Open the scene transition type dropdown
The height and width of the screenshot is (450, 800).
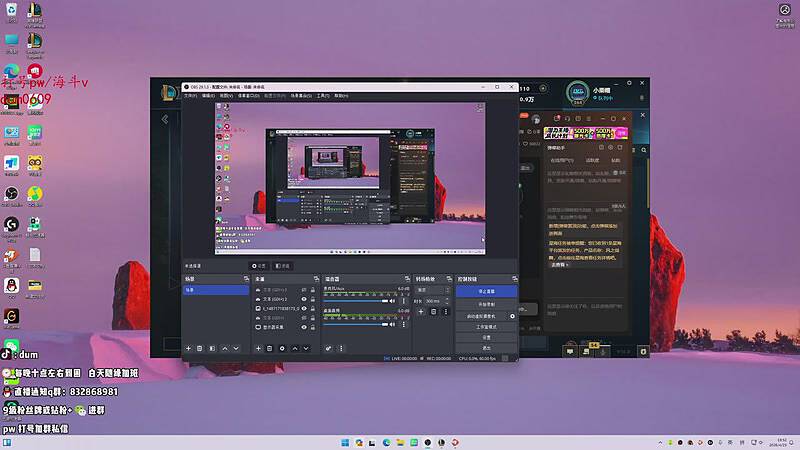tap(432, 290)
